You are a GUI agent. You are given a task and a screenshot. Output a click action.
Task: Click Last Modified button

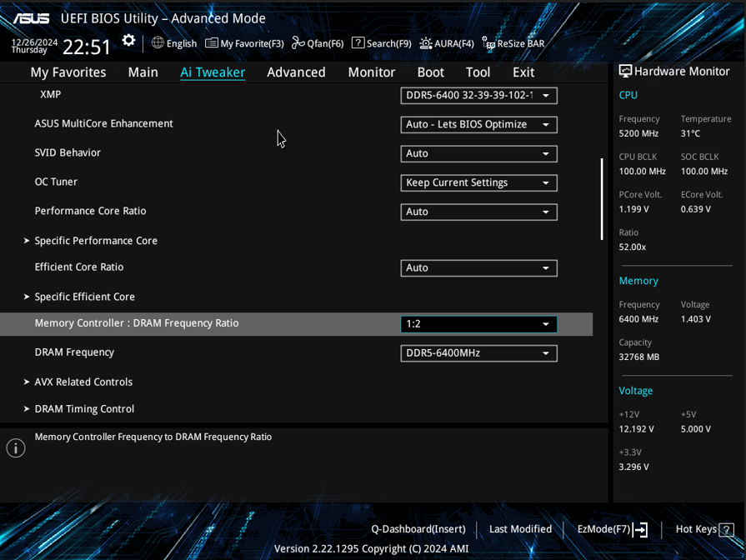[x=520, y=529]
